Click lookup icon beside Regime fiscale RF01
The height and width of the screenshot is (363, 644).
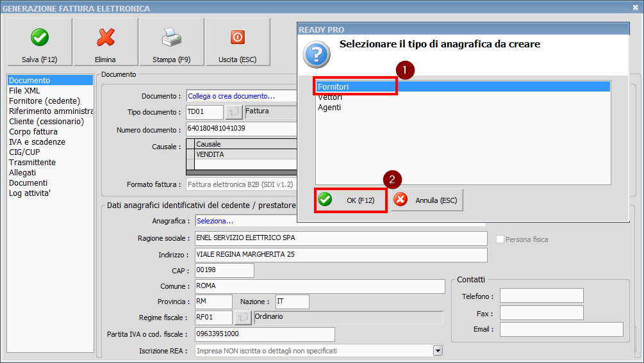[x=243, y=318]
